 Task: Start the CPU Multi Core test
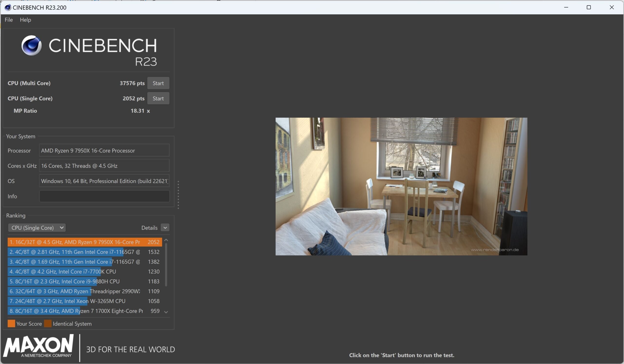click(158, 83)
